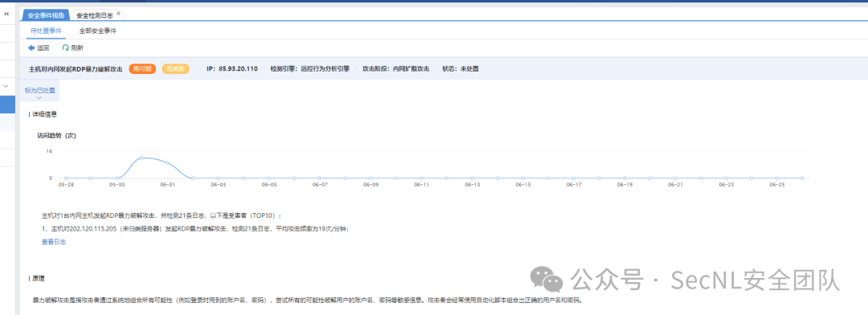Click the 原理 section heading
This screenshot has width=868, height=315.
pyautogui.click(x=39, y=279)
